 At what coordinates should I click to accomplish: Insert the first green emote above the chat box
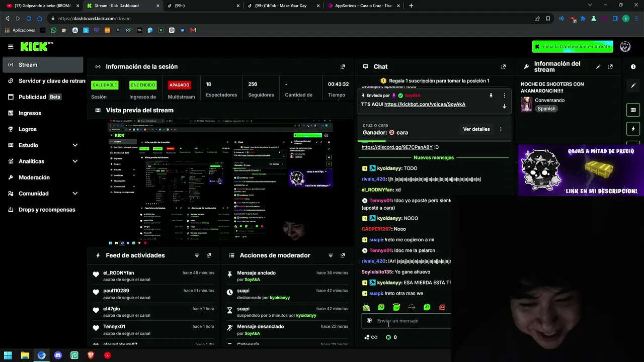(366, 307)
